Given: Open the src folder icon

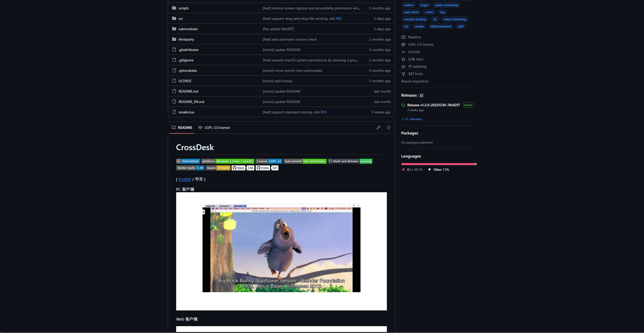Looking at the screenshot, I should coord(174,19).
